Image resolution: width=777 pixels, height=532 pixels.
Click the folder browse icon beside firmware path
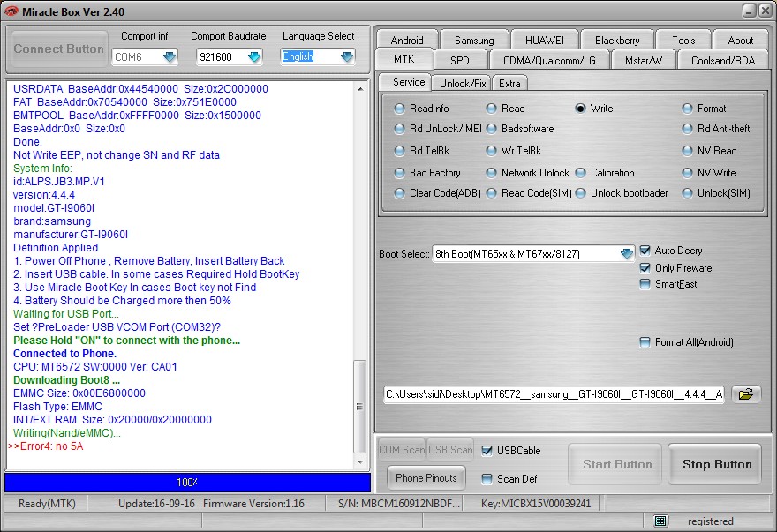tap(746, 394)
